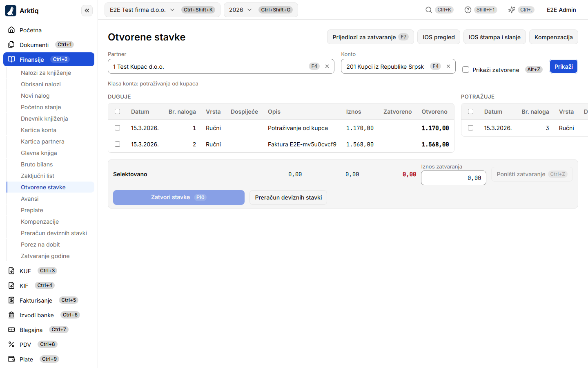
Task: Tick the Potraživanje od kupca row checkbox
Action: (118, 128)
